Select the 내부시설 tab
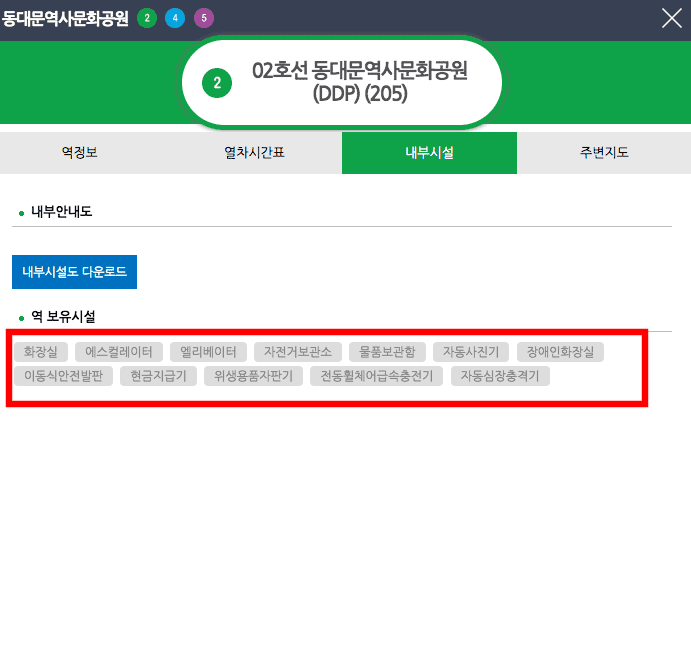 [x=429, y=152]
